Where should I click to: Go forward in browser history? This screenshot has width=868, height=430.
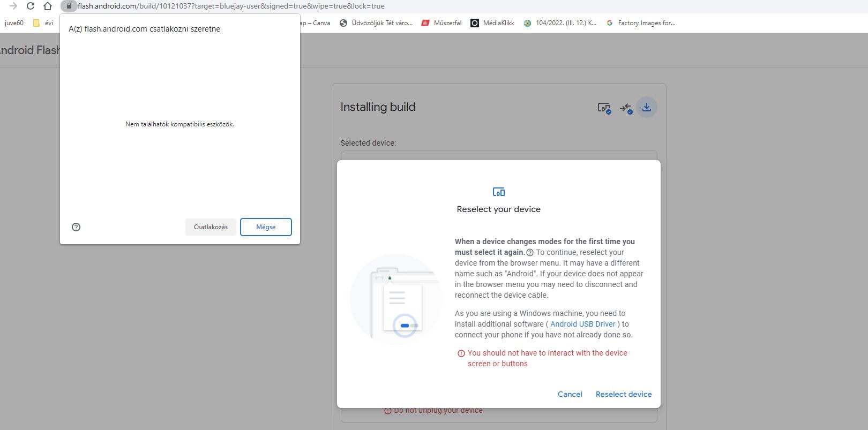(x=14, y=6)
